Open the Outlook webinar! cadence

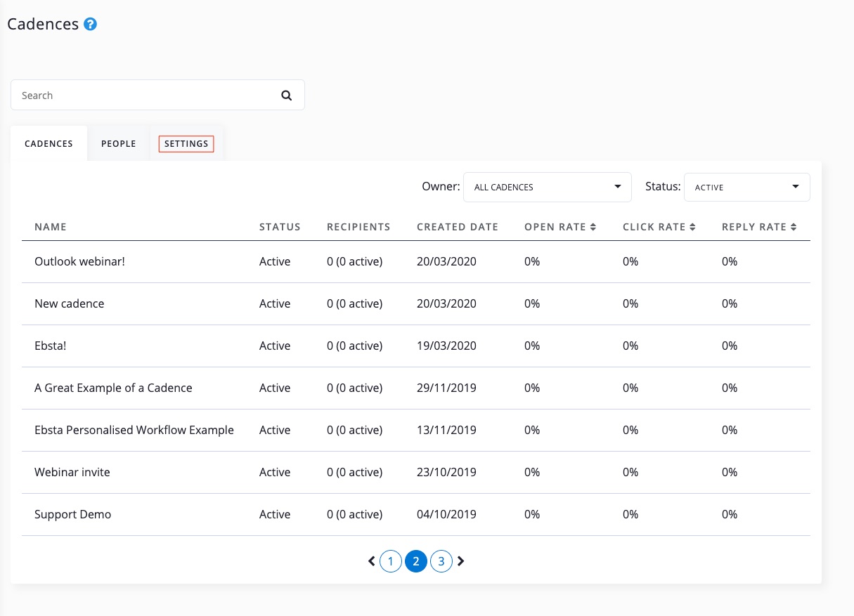tap(79, 261)
